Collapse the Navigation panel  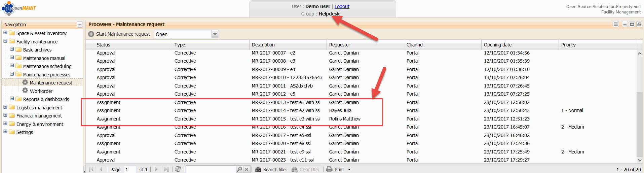[79, 25]
